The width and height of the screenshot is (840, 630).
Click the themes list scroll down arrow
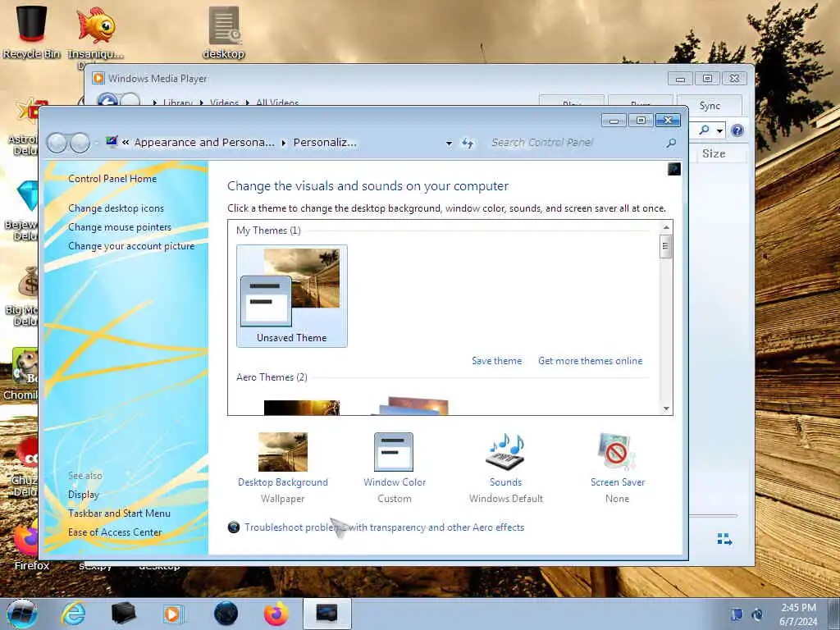tap(666, 409)
